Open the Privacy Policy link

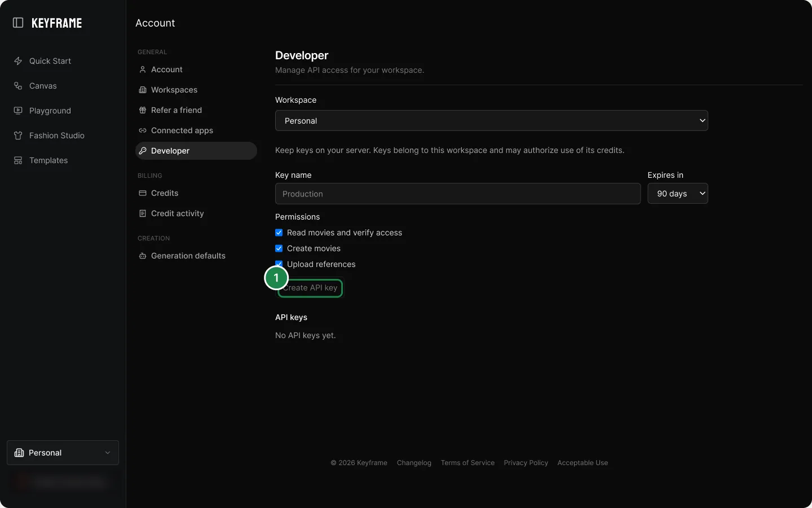[526, 463]
